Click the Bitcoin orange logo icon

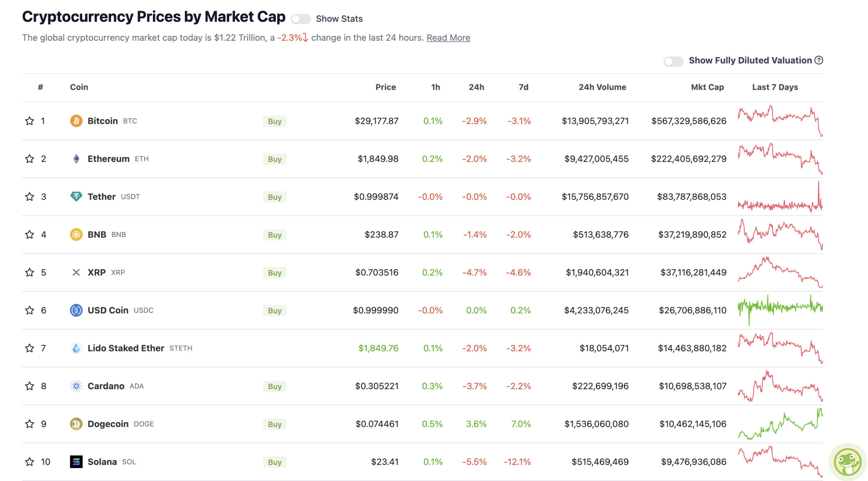[76, 121]
